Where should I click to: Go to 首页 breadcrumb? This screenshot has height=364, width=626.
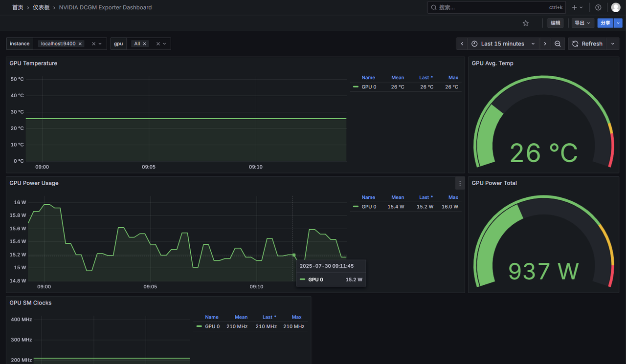[18, 7]
